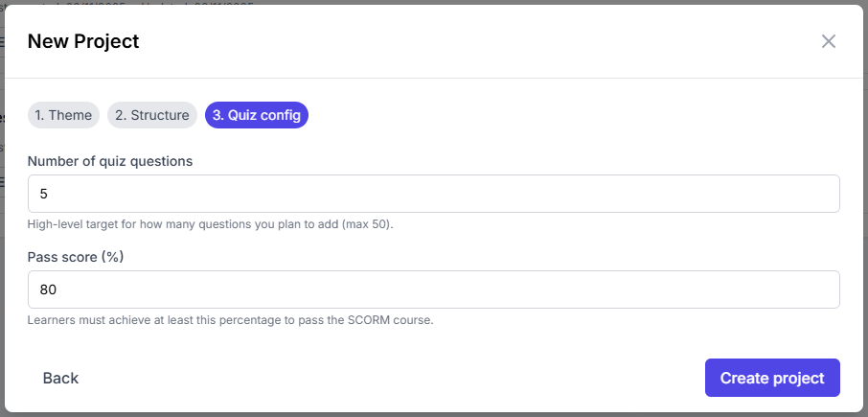Screen dimensions: 868x417
Task: Click the hamburger icon left of quiz questions field
Action: (x=2, y=182)
